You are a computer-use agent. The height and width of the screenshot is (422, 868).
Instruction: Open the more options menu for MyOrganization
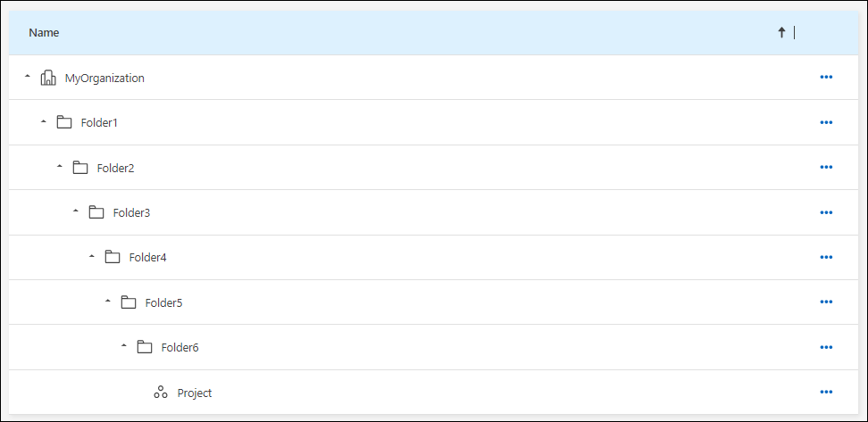click(x=826, y=78)
